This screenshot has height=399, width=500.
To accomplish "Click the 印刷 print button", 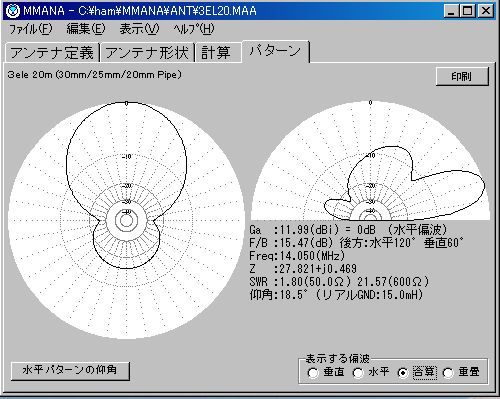I will [462, 76].
